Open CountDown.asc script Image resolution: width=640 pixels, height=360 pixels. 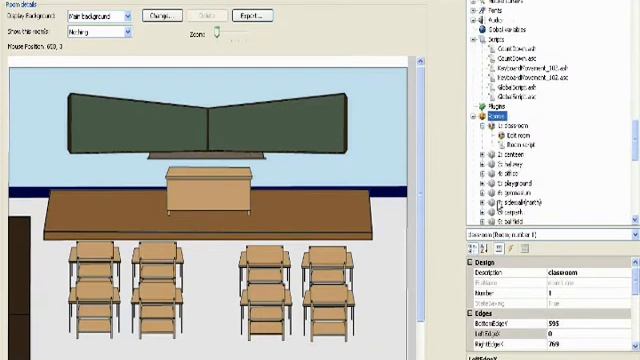point(517,58)
